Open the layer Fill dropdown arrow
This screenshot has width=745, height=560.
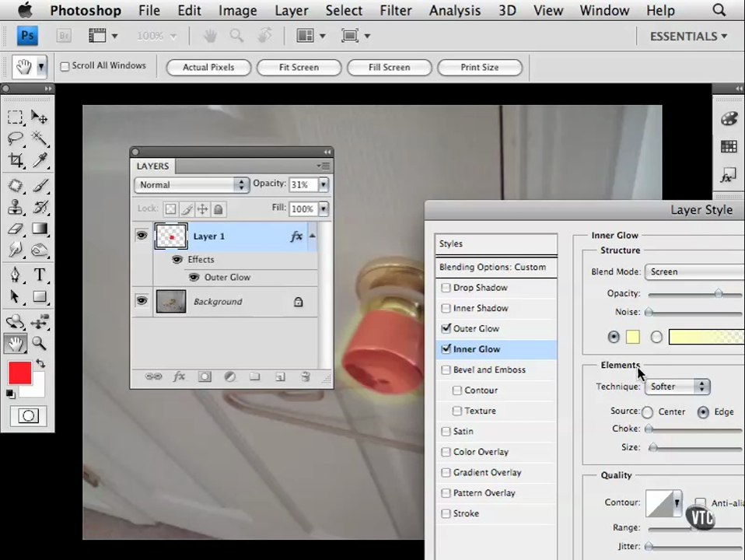pos(323,208)
